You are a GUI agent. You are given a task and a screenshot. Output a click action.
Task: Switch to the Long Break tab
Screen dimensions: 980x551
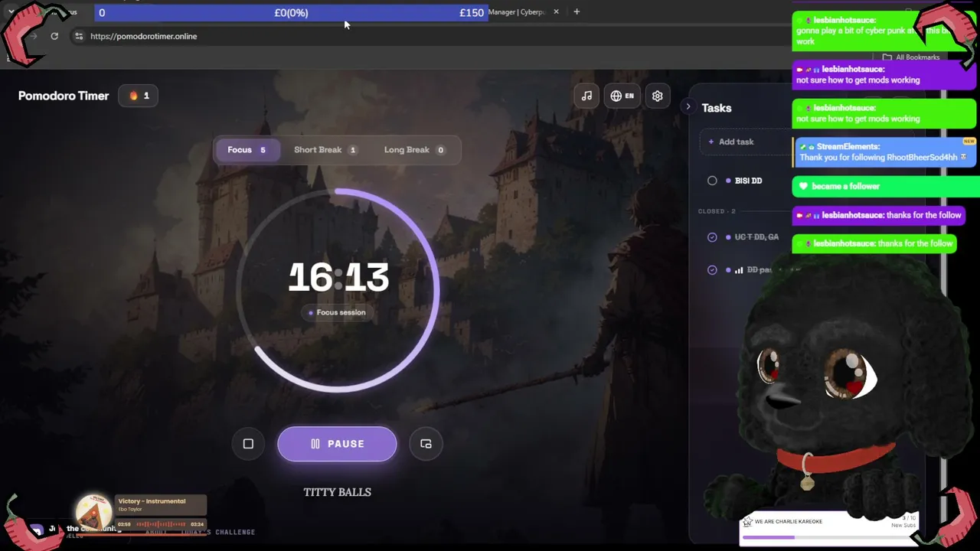pyautogui.click(x=414, y=150)
